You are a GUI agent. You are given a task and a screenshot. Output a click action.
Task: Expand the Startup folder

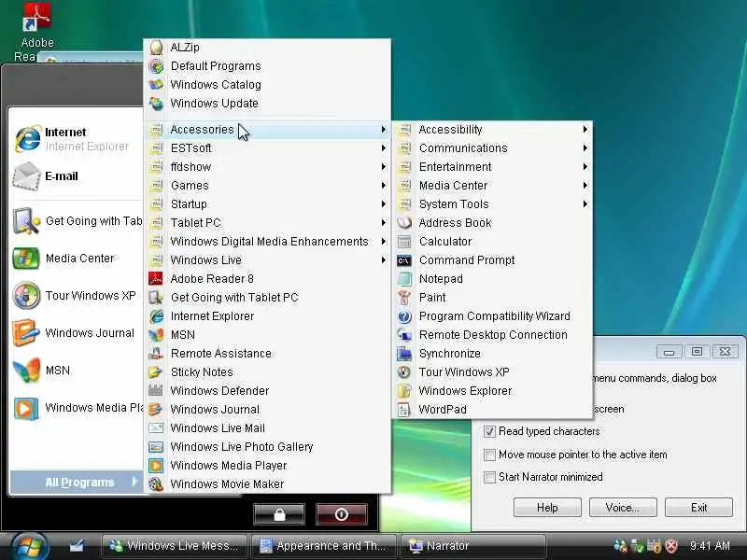click(267, 203)
